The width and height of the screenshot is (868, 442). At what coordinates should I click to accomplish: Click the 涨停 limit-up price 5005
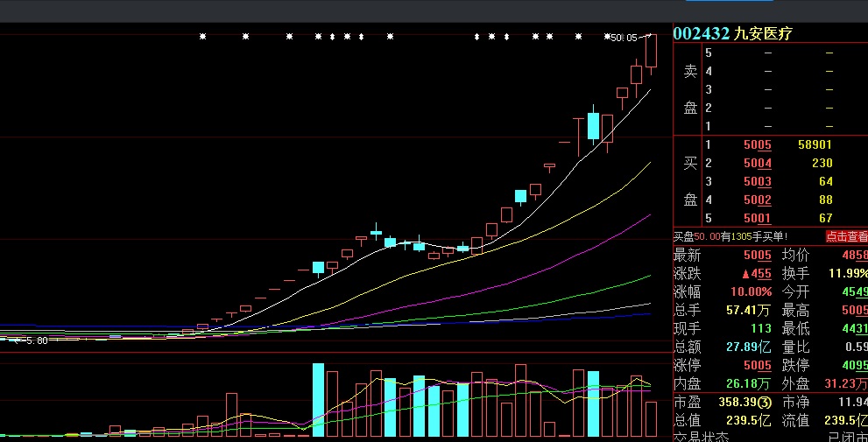pyautogui.click(x=757, y=365)
